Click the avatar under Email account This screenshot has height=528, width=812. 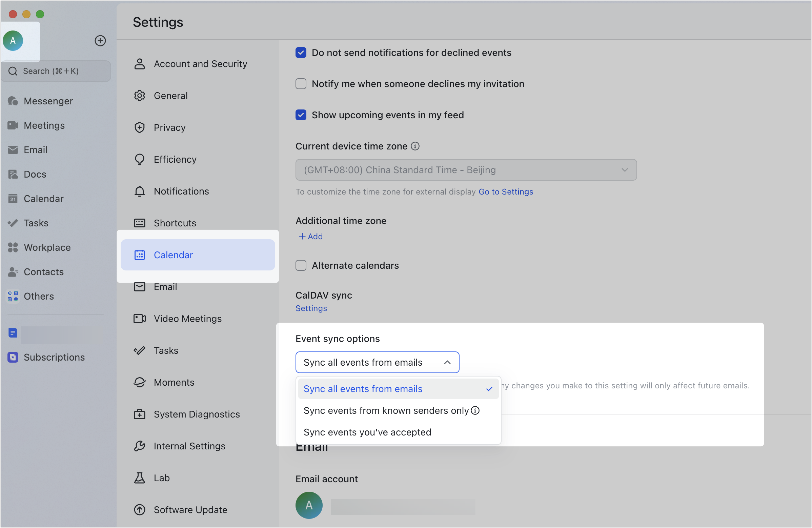309,505
